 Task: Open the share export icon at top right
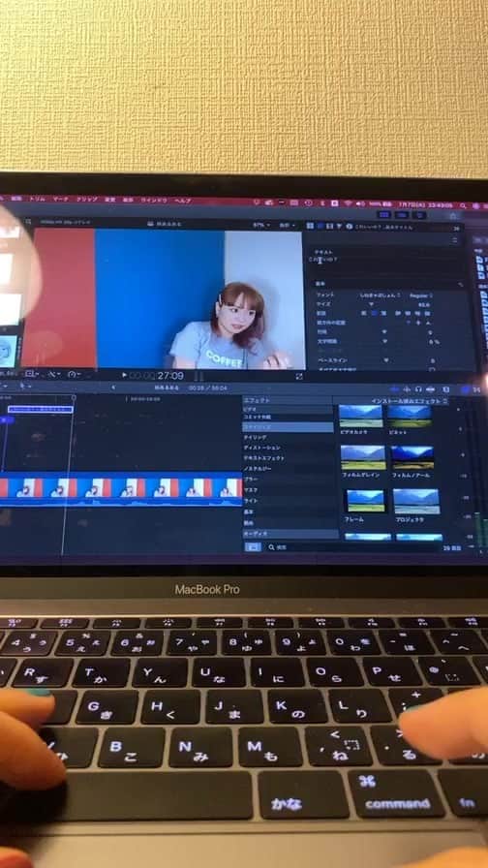click(x=454, y=215)
